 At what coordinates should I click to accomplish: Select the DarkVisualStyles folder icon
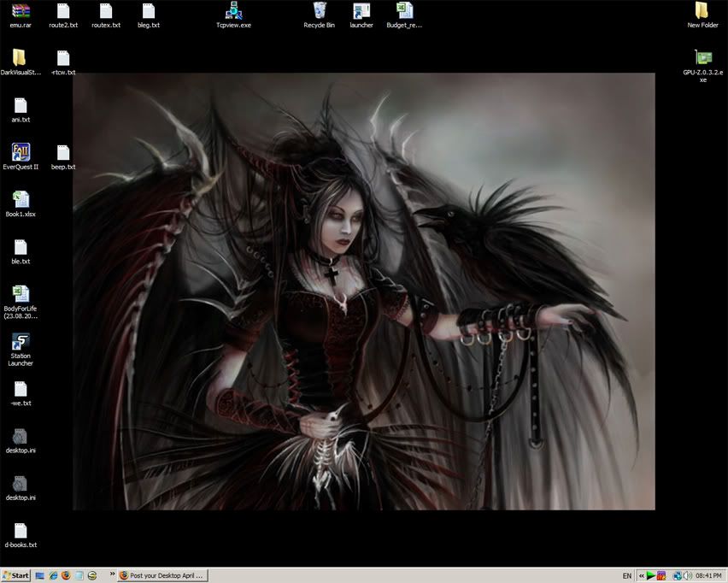[21, 58]
